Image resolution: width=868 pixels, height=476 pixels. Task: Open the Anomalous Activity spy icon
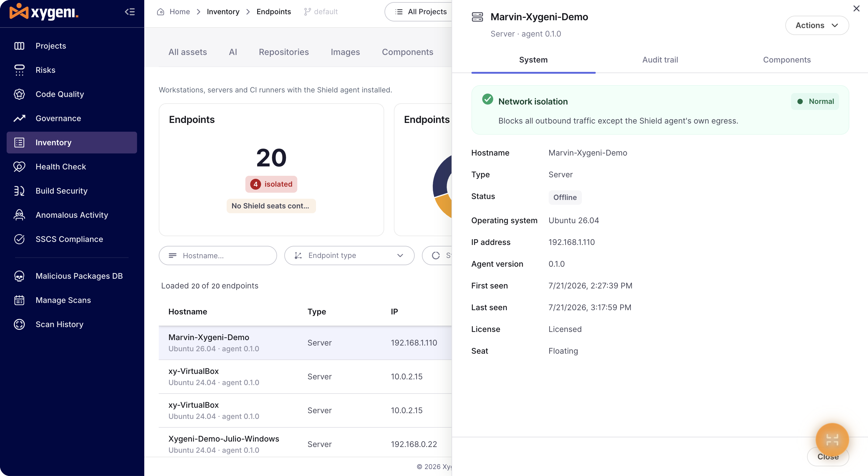(x=19, y=215)
